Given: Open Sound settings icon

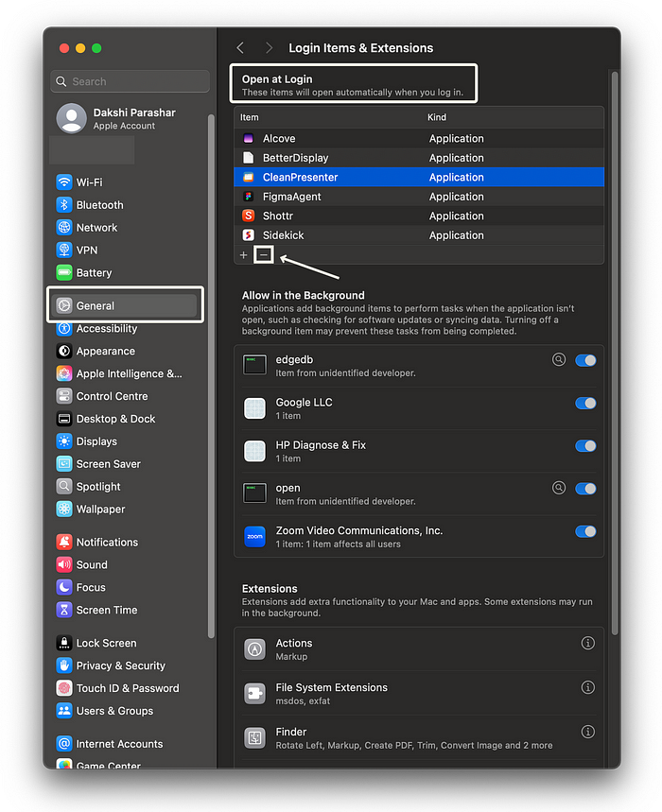Looking at the screenshot, I should tap(64, 564).
